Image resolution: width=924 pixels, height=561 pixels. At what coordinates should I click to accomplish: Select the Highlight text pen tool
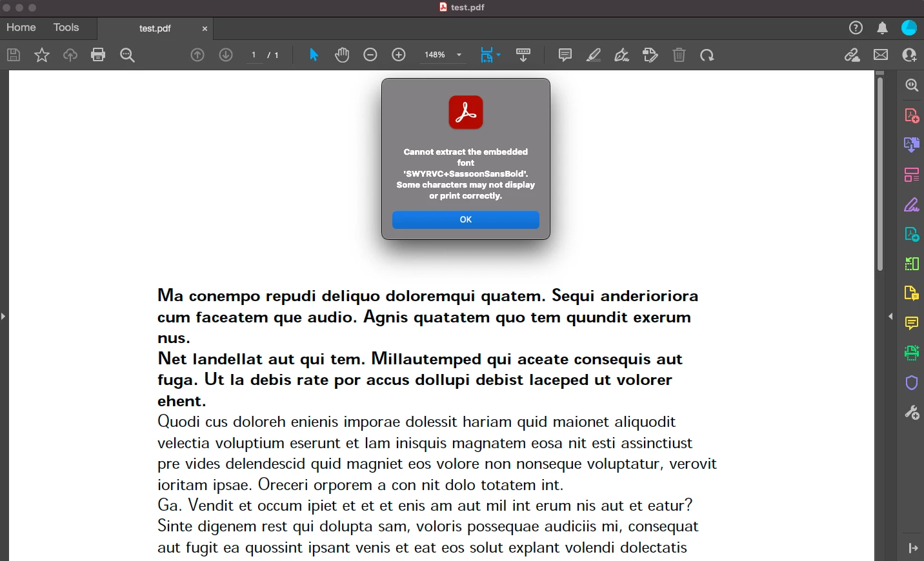click(x=594, y=55)
